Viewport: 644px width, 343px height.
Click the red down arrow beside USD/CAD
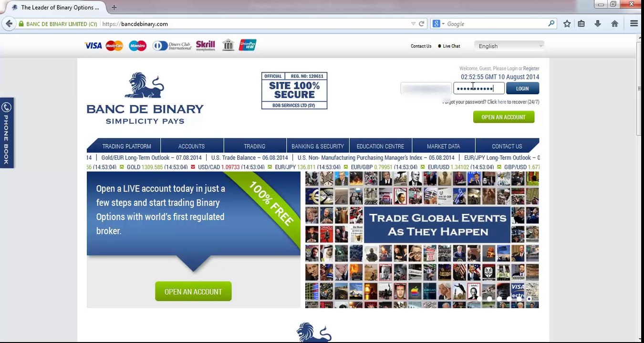[193, 167]
